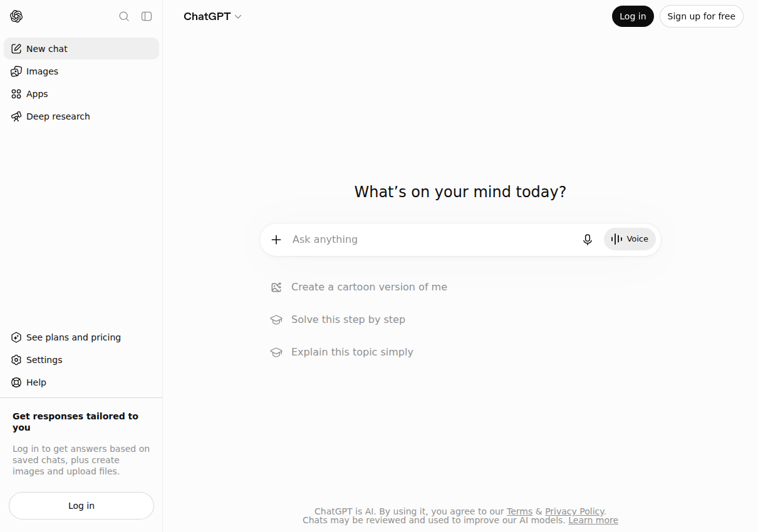758x532 pixels.
Task: Click the Voice waveform icon
Action: point(617,239)
